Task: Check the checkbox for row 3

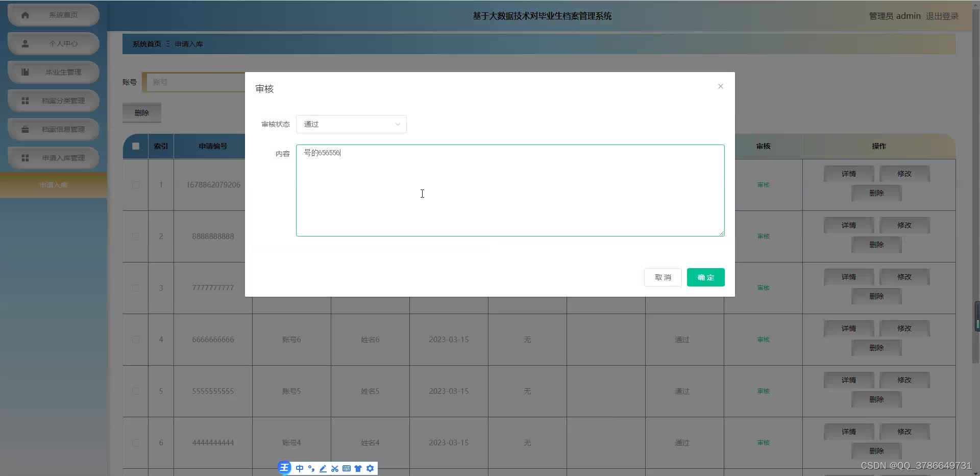Action: (x=136, y=288)
